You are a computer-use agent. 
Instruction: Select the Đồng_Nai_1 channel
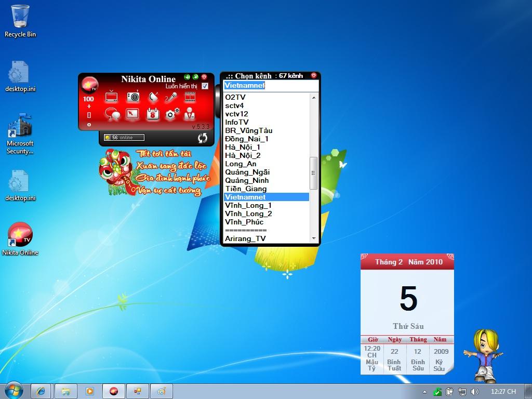267,139
